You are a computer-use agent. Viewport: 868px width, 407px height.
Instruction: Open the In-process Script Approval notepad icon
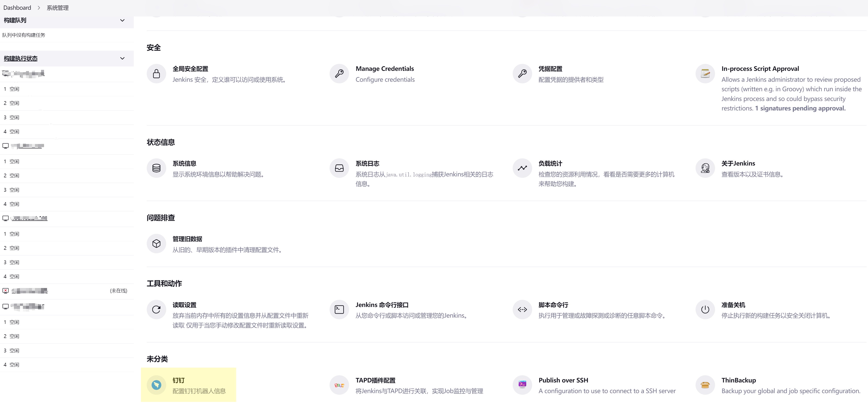pos(705,74)
